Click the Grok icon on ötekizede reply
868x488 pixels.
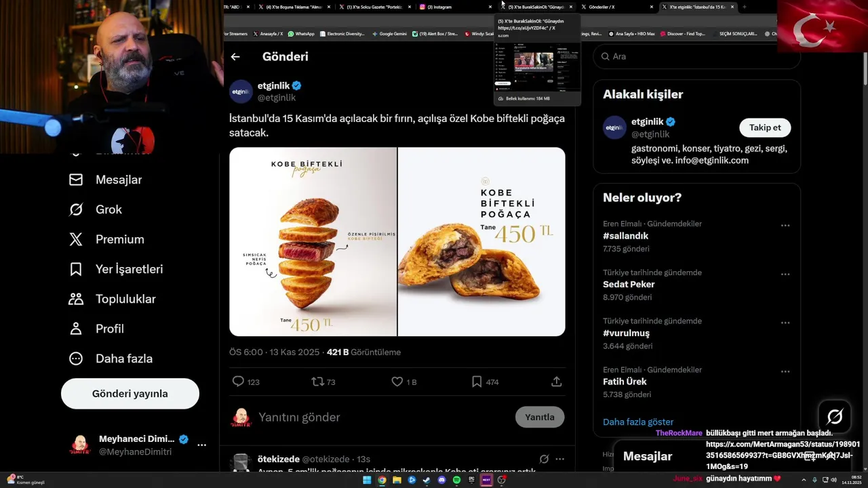pos(544,459)
